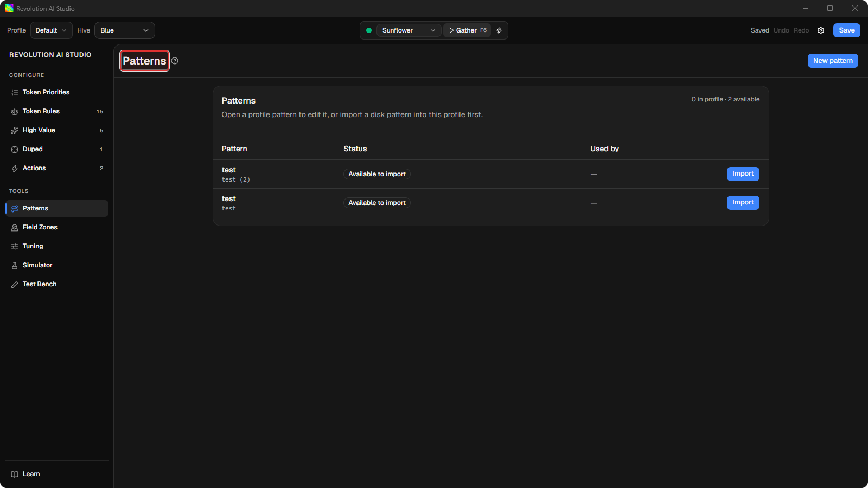The width and height of the screenshot is (868, 488).
Task: Click the High Value sparkle icon
Action: pos(15,131)
